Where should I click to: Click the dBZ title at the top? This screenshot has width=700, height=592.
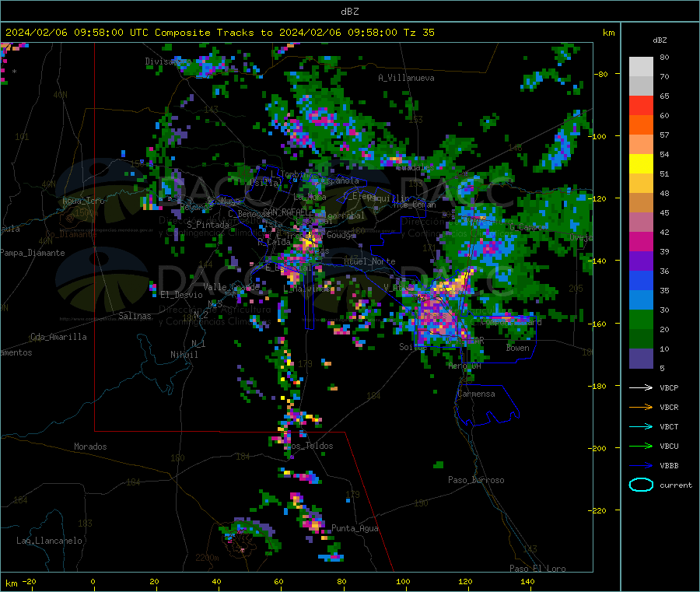tap(349, 12)
